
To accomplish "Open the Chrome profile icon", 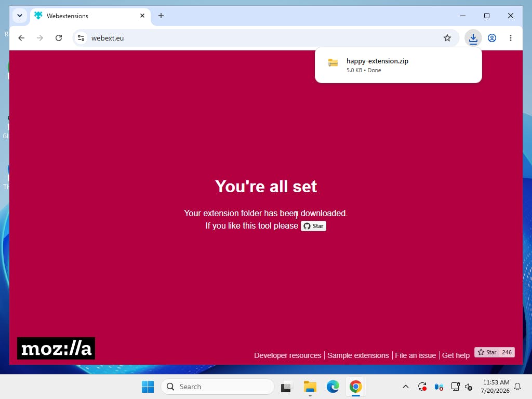I will click(492, 38).
